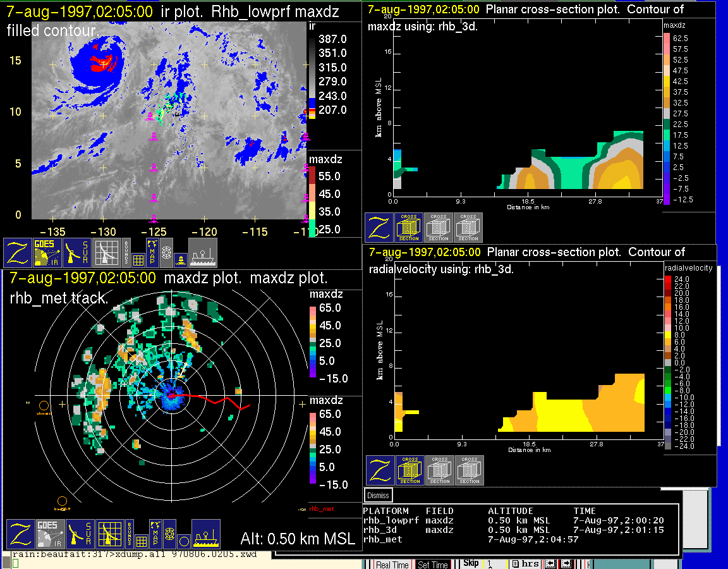Screen dimensions: 728x569
Task: Click the radar grid icon in the maxdz plot toolbar
Action: coord(108,534)
